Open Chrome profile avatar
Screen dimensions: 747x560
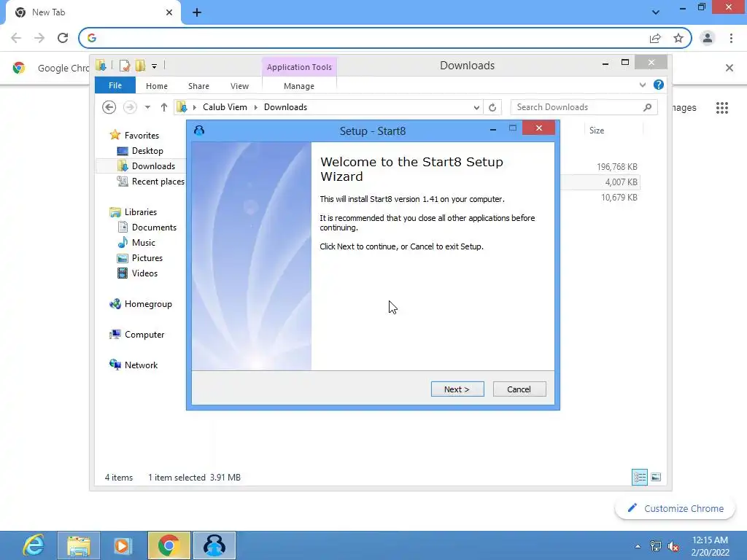click(708, 38)
